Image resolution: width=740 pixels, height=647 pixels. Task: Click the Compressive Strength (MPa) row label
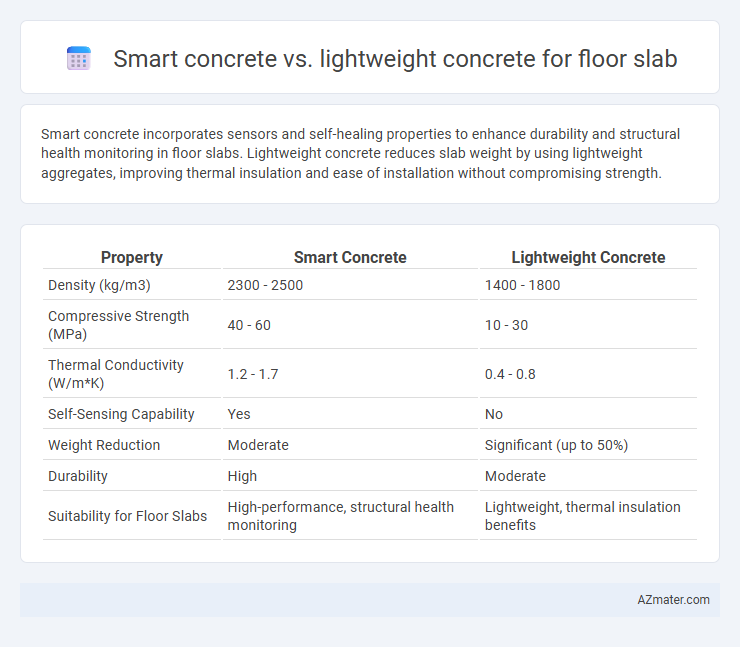[x=118, y=325]
